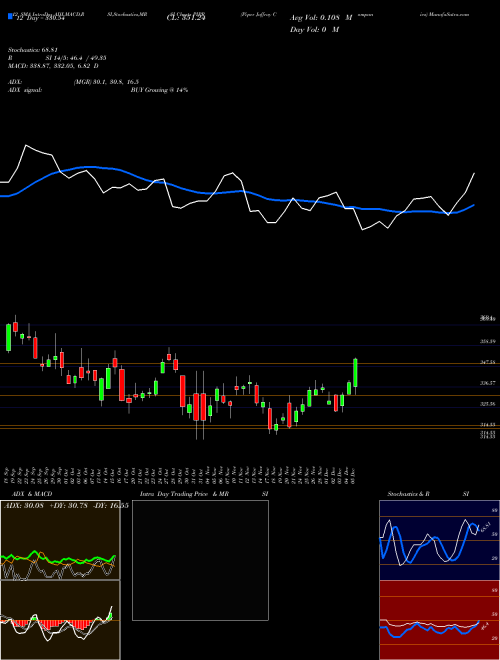Image resolution: width=500 pixels, height=660 pixels.
Task: Click the last tall green candlestick
Action: click(x=355, y=373)
